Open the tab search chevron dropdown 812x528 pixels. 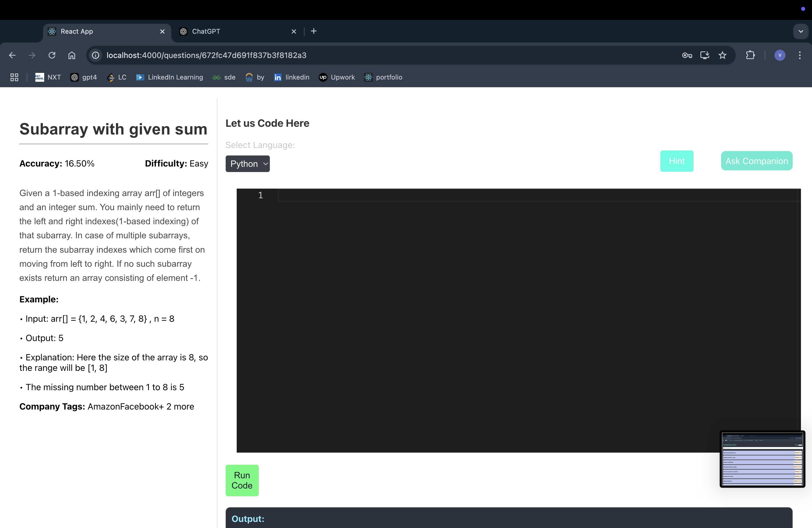800,31
